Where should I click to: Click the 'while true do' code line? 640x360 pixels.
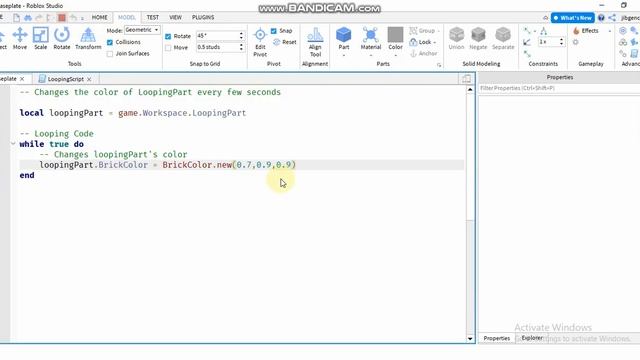pyautogui.click(x=51, y=144)
